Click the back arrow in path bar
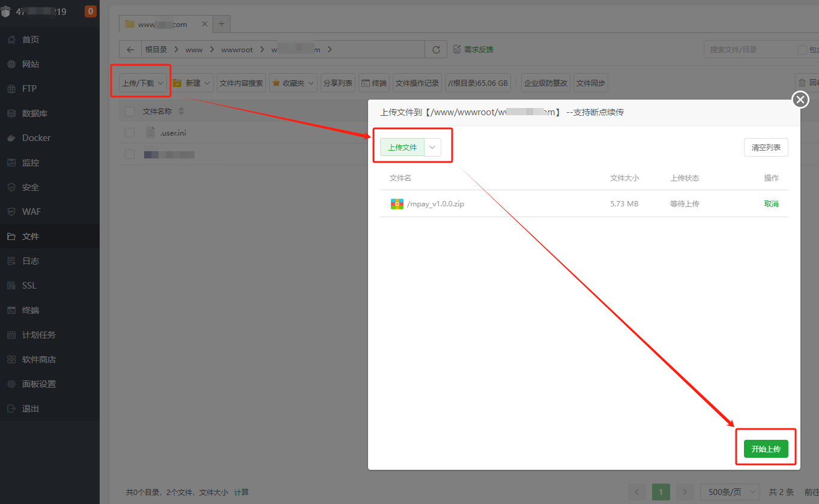This screenshot has height=504, width=819. point(130,50)
